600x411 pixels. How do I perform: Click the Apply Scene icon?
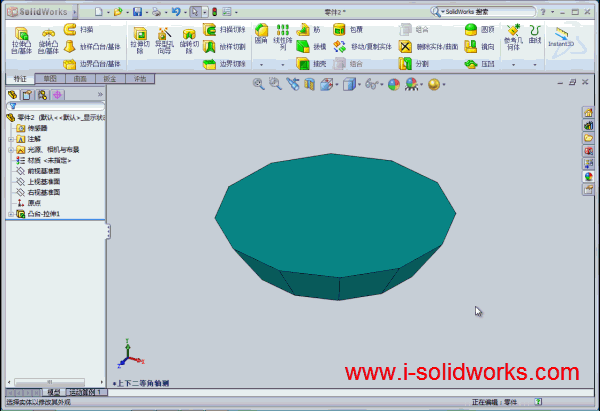point(411,84)
